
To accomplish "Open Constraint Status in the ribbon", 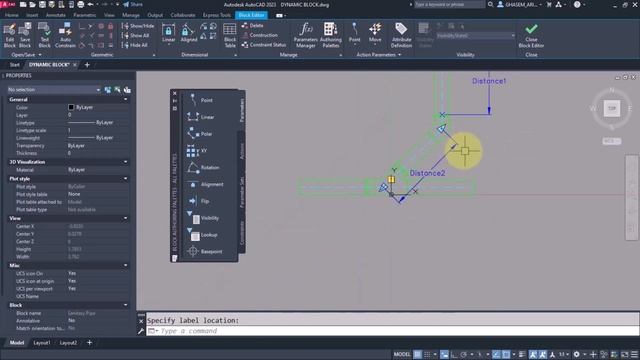I will pos(264,45).
